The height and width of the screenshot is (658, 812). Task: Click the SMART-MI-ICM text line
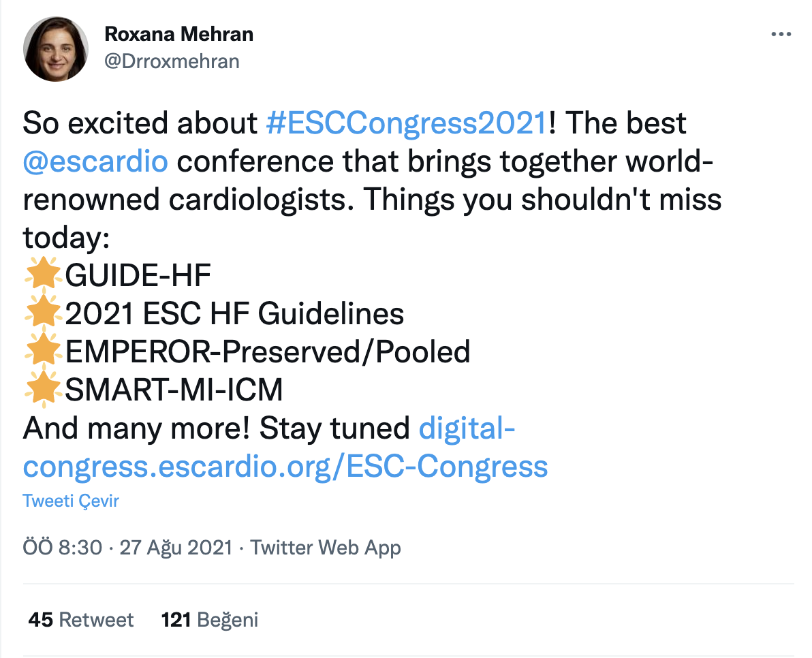pyautogui.click(x=174, y=390)
